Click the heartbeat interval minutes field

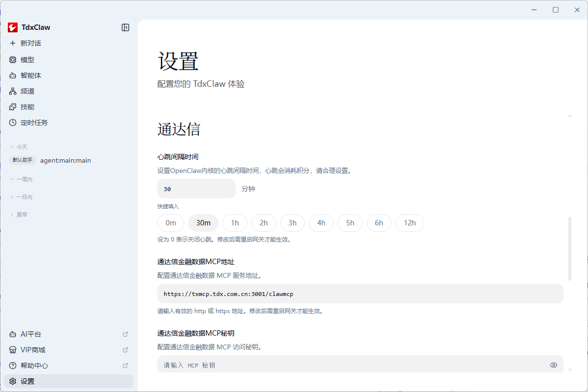[196, 189]
